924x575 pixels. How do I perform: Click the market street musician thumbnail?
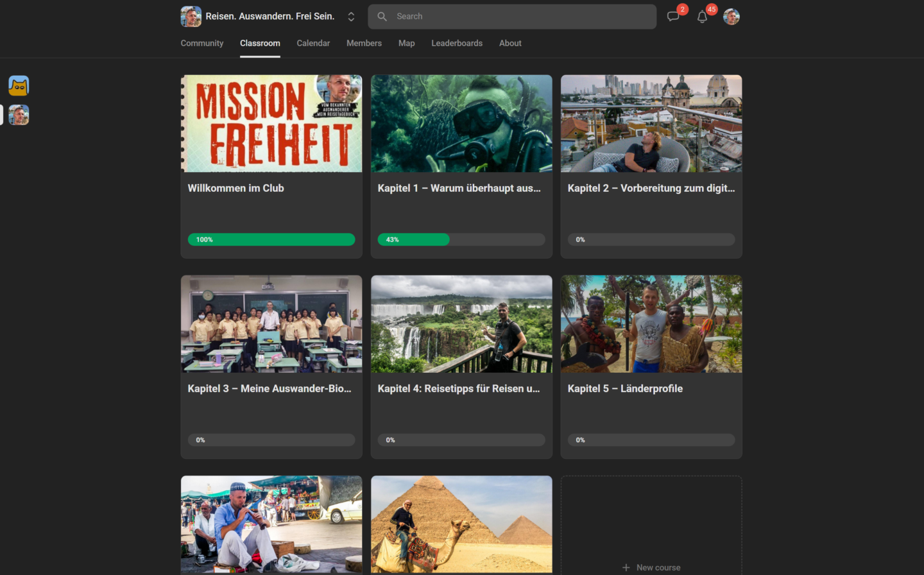(x=271, y=524)
